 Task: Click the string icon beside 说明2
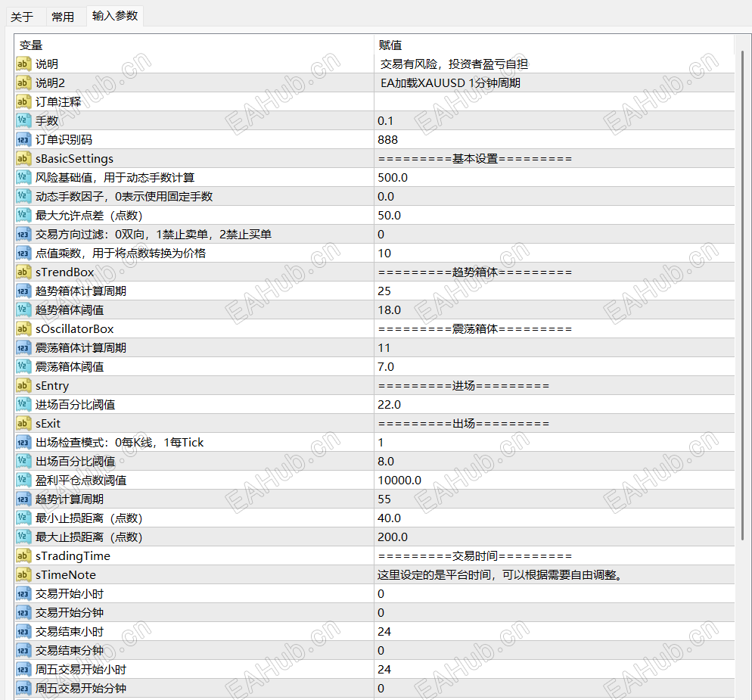(23, 83)
